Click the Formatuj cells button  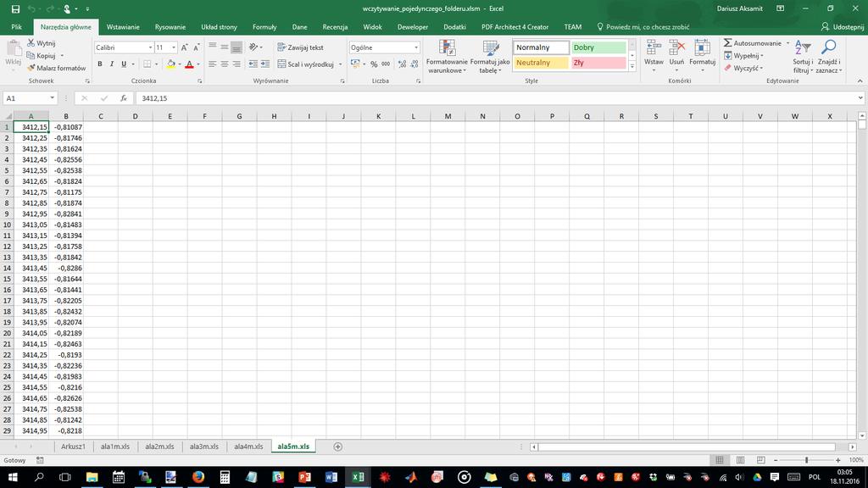tap(703, 57)
